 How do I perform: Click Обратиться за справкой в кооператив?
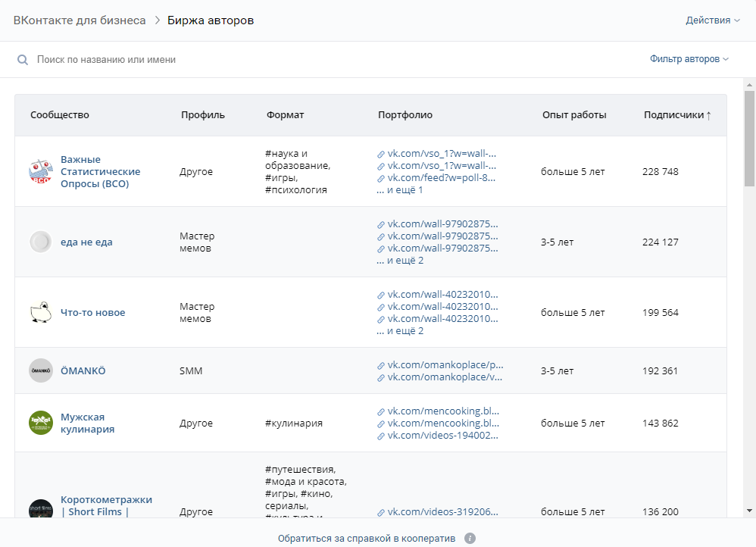[x=367, y=539]
